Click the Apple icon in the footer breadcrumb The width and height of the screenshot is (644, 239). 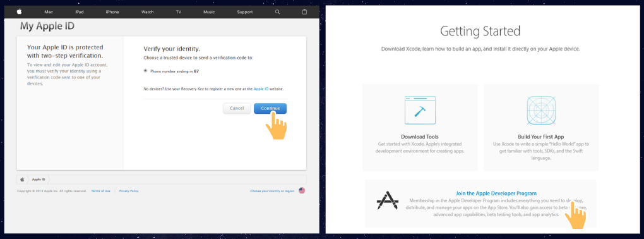click(x=22, y=180)
